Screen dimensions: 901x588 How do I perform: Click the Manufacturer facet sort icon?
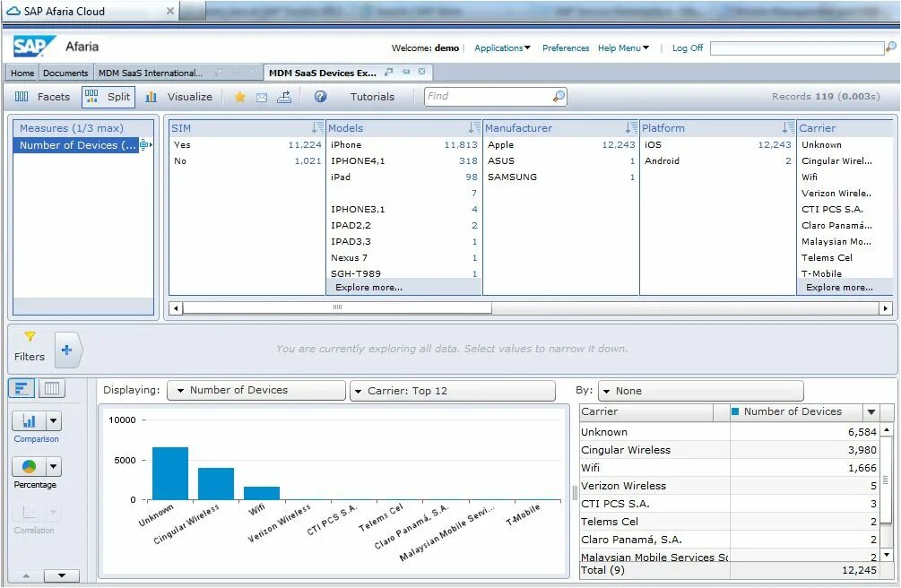coord(631,127)
